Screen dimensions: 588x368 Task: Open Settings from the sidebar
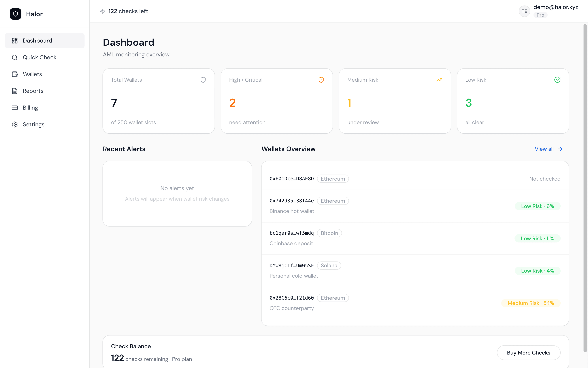(x=45, y=124)
